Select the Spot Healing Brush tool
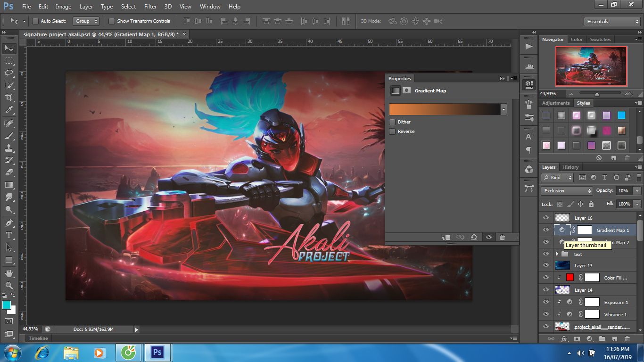Screen dimensions: 644x362 (x=9, y=123)
